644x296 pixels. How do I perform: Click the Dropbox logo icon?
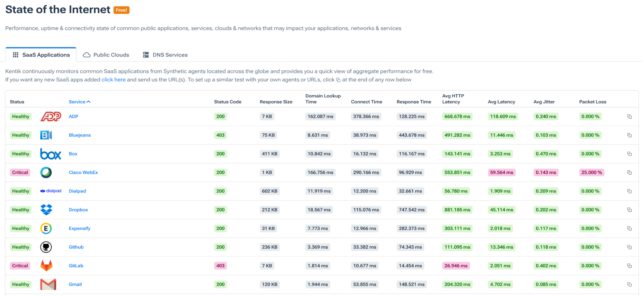click(x=46, y=210)
